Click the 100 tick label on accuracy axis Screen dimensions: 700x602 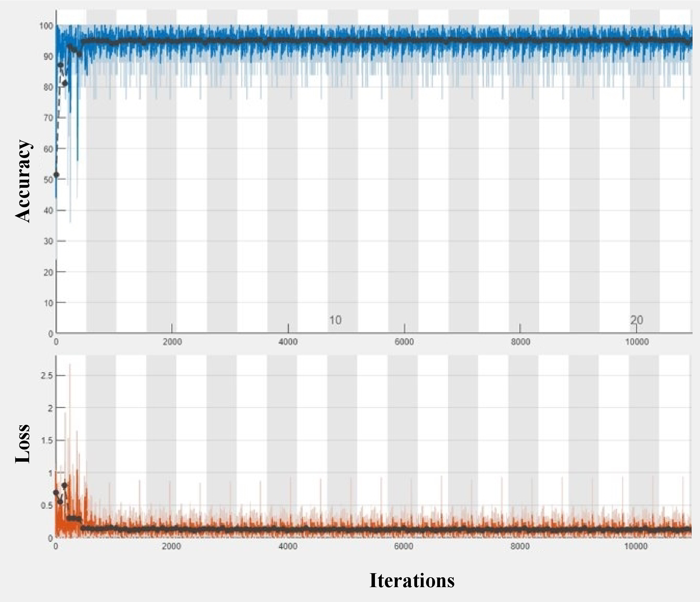tap(46, 26)
